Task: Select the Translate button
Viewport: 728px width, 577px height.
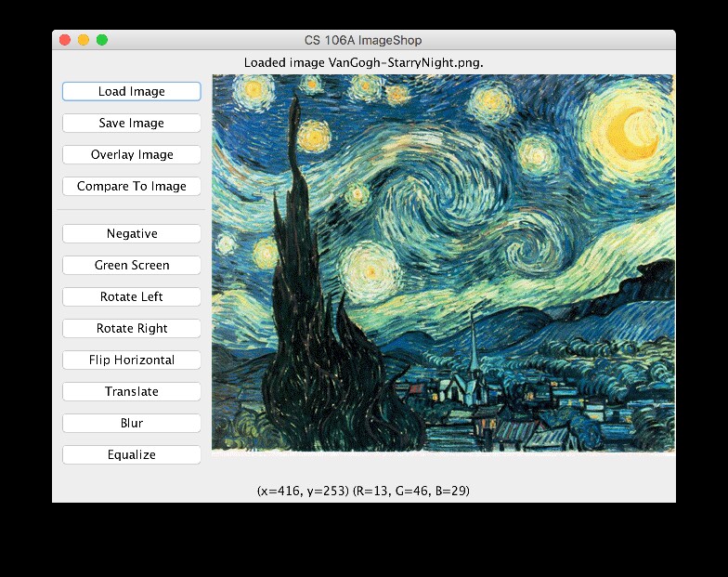Action: 132,392
